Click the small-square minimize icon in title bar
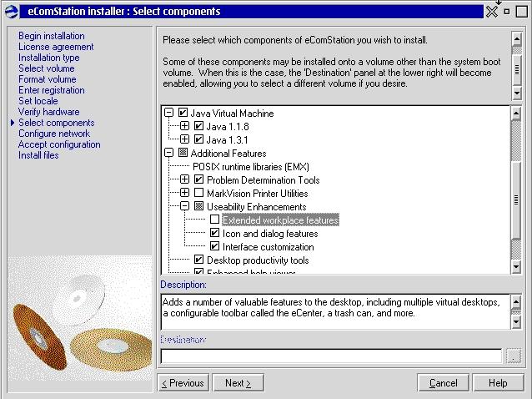This screenshot has width=532, height=399. click(507, 12)
